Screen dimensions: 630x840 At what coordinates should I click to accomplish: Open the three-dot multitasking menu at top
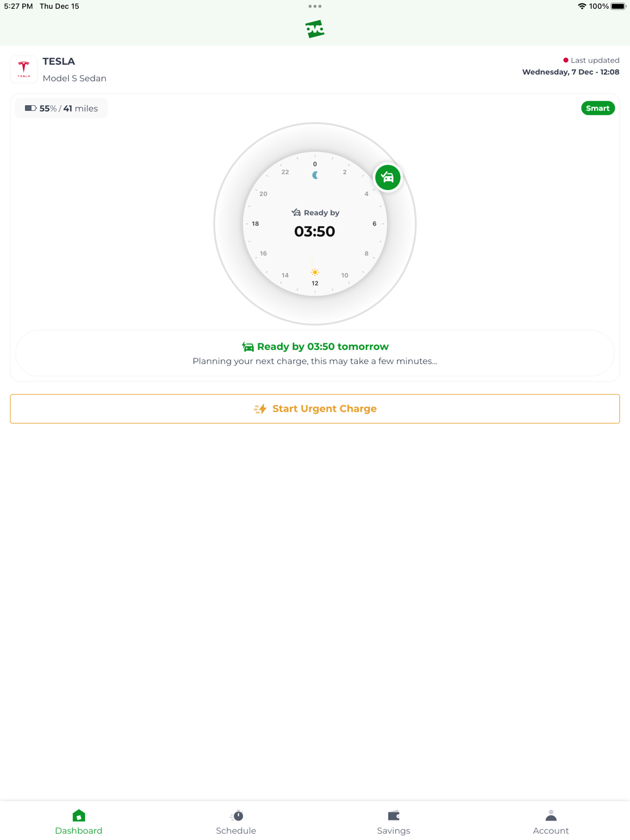pyautogui.click(x=315, y=6)
